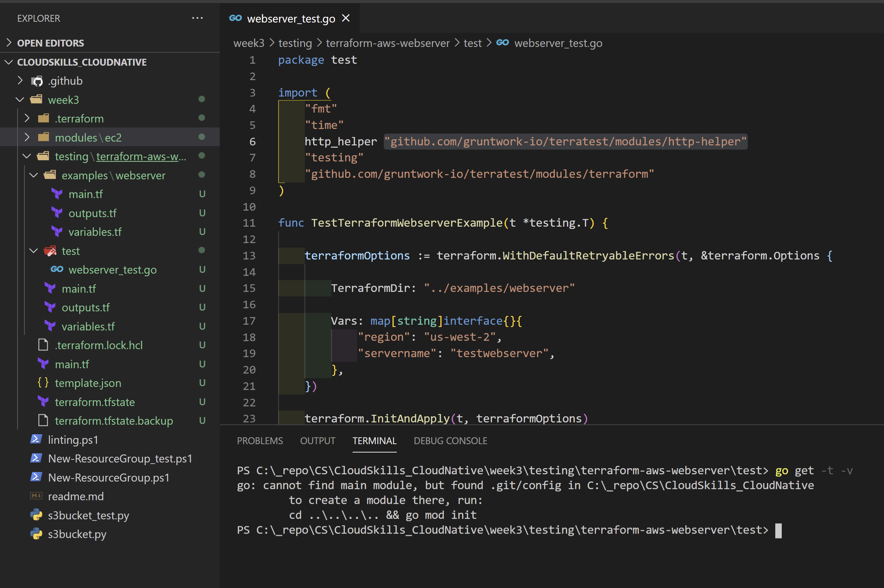Image resolution: width=884 pixels, height=588 pixels.
Task: Expand the .github folder chevron
Action: click(20, 81)
